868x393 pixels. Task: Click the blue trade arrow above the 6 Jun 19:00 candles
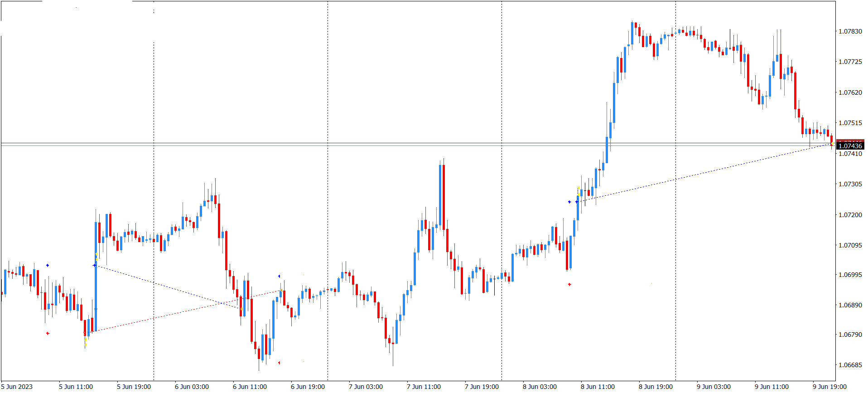click(x=279, y=276)
